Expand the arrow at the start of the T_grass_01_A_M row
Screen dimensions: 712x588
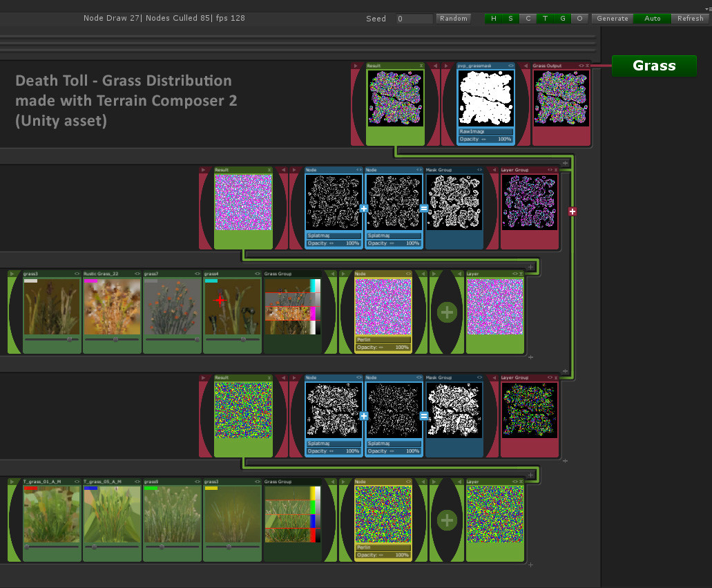click(12, 482)
